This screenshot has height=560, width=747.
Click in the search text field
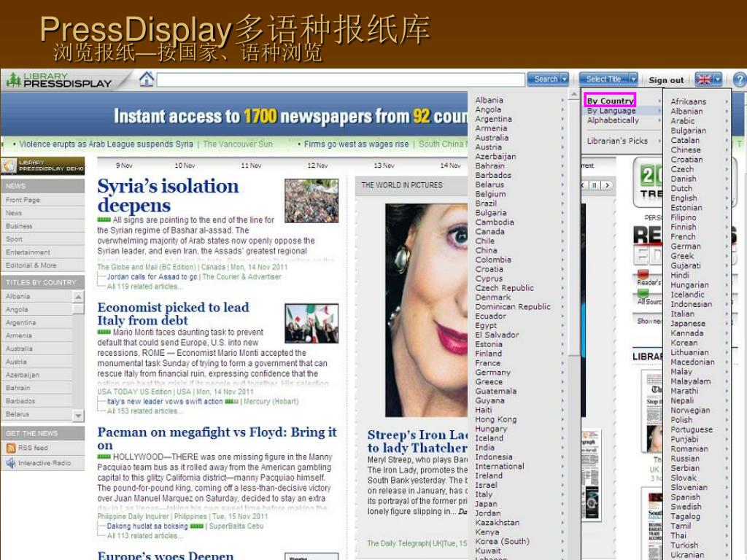[341, 79]
